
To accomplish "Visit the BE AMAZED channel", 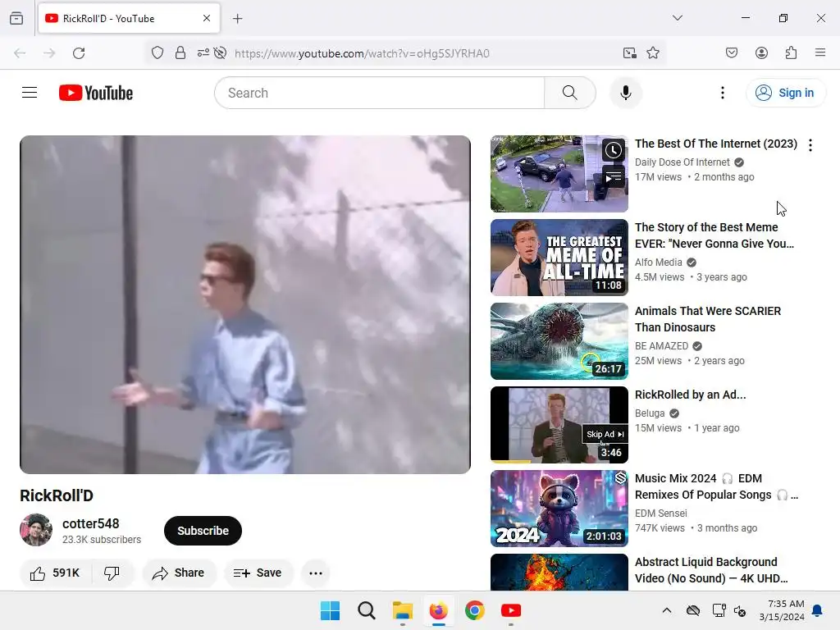I will (x=662, y=346).
